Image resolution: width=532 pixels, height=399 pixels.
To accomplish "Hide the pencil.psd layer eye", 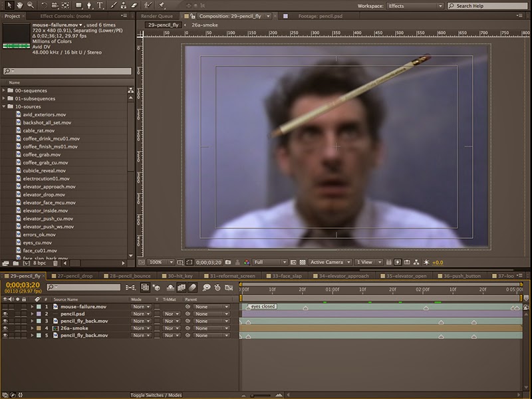I will pyautogui.click(x=5, y=314).
